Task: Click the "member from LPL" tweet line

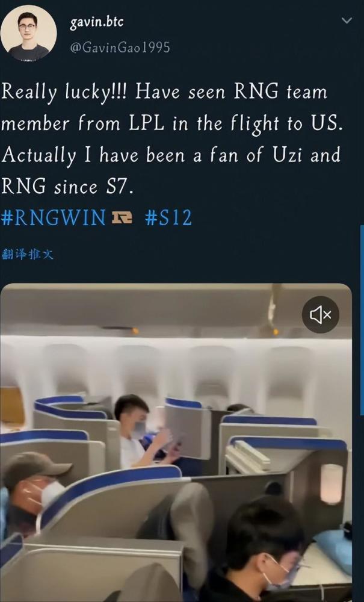Action: click(x=171, y=123)
